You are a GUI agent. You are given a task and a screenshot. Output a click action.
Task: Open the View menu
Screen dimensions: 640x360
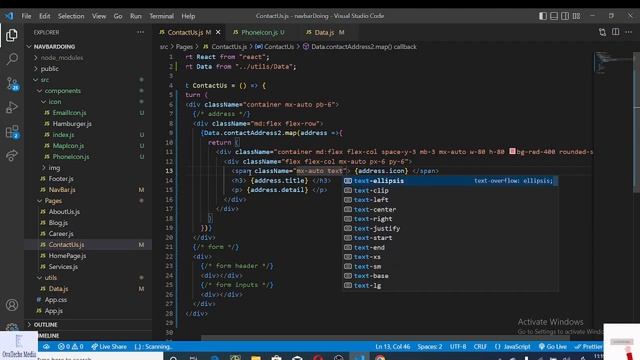tap(99, 16)
